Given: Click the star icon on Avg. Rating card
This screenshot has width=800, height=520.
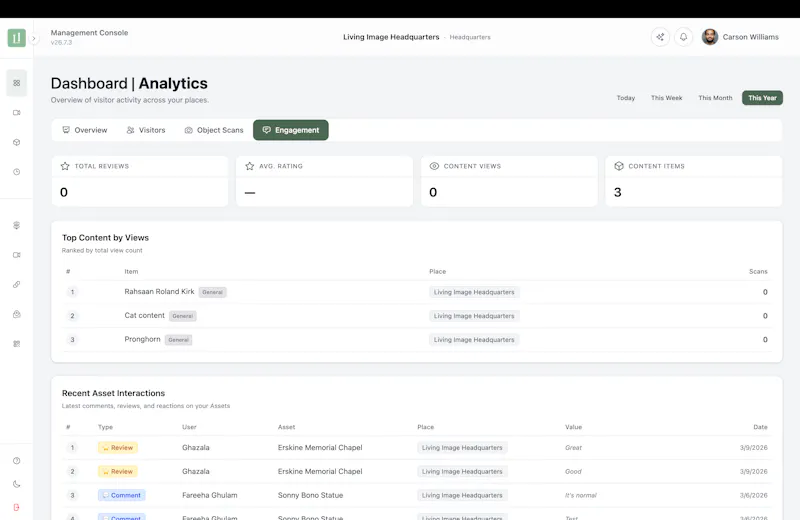Looking at the screenshot, I should [x=249, y=166].
